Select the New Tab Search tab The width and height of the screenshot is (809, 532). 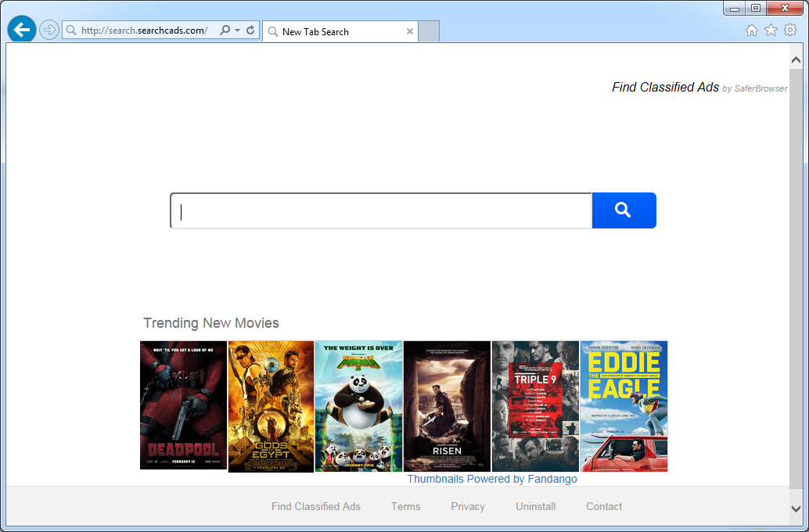pyautogui.click(x=340, y=31)
